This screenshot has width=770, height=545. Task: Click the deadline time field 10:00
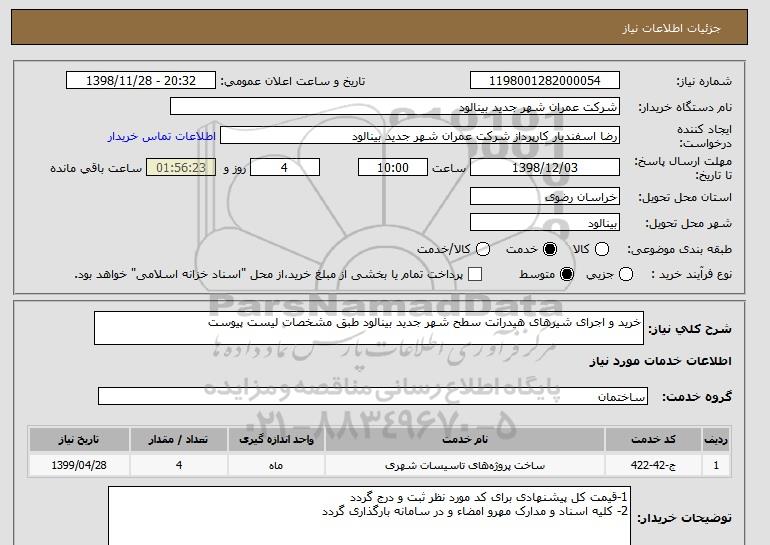(393, 167)
